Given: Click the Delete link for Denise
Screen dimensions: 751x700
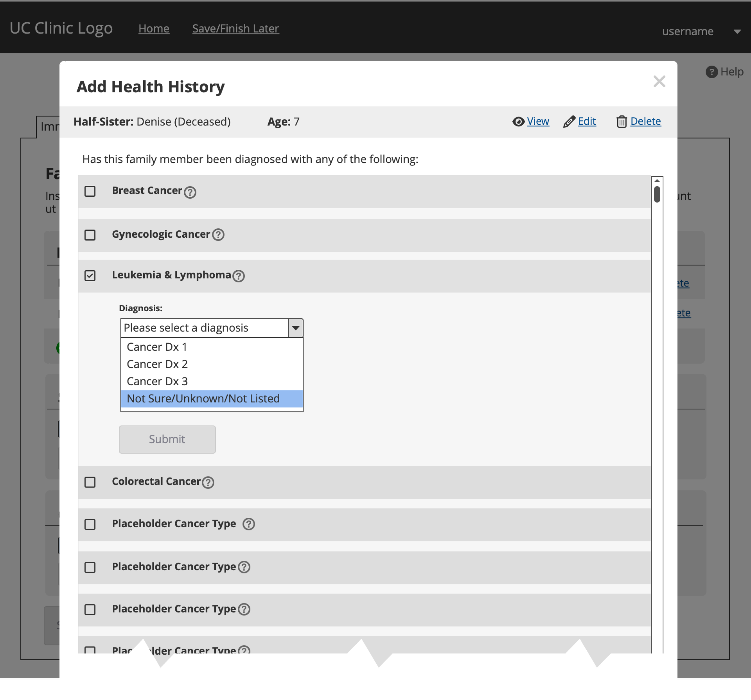Looking at the screenshot, I should coord(646,121).
